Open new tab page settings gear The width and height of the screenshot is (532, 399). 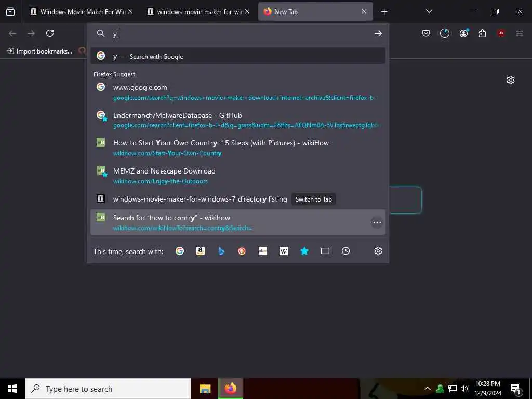[x=511, y=80]
